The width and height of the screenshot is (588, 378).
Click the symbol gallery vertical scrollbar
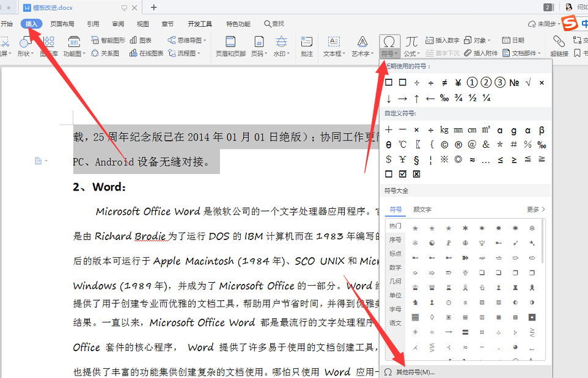pos(543,241)
